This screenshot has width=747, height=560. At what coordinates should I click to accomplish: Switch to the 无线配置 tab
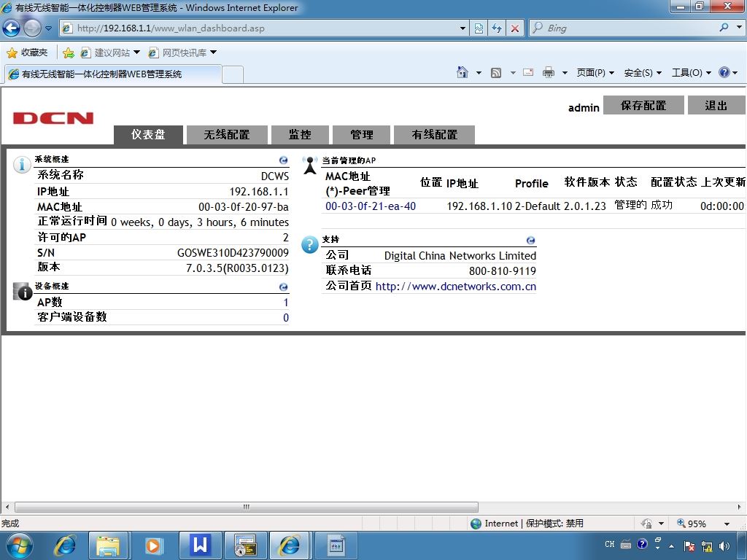coord(227,135)
